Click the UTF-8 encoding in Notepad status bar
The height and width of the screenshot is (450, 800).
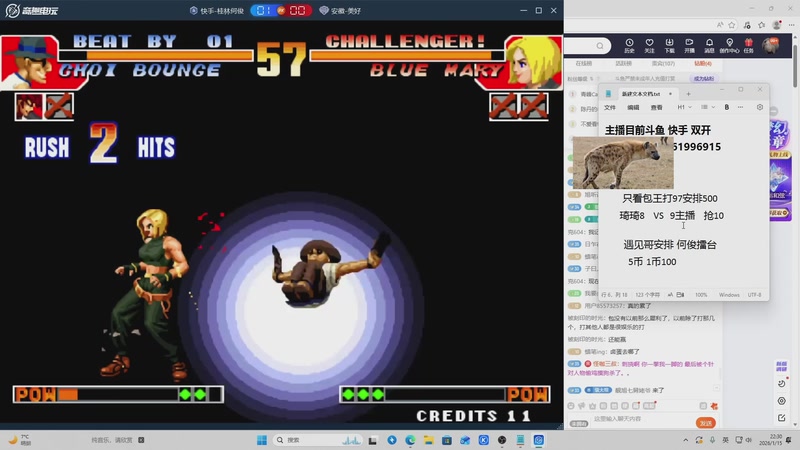pyautogui.click(x=754, y=295)
